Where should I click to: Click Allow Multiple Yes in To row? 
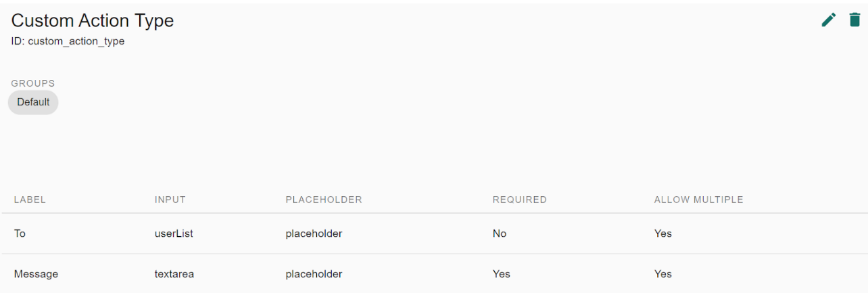(663, 233)
